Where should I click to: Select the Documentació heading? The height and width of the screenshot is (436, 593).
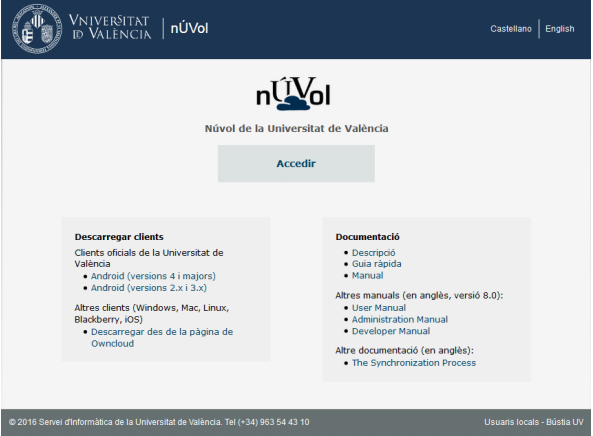(367, 237)
